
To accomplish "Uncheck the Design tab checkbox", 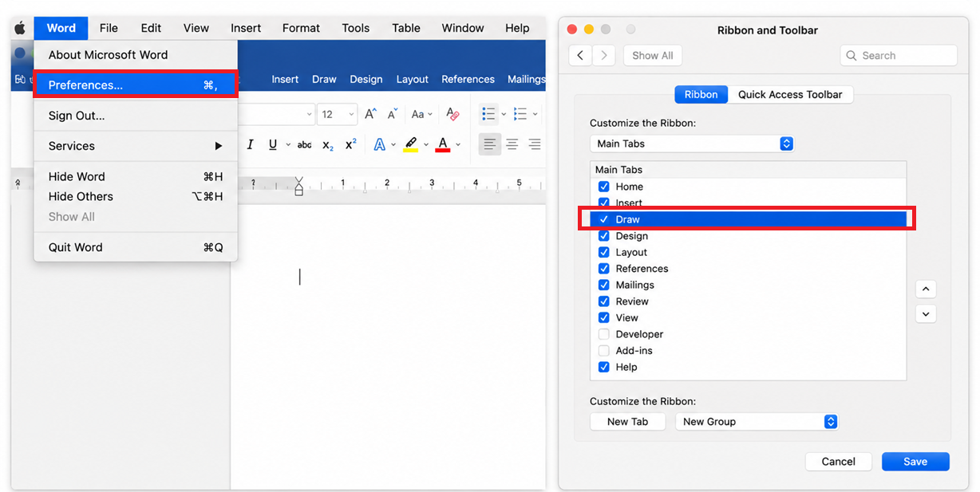I will point(604,236).
